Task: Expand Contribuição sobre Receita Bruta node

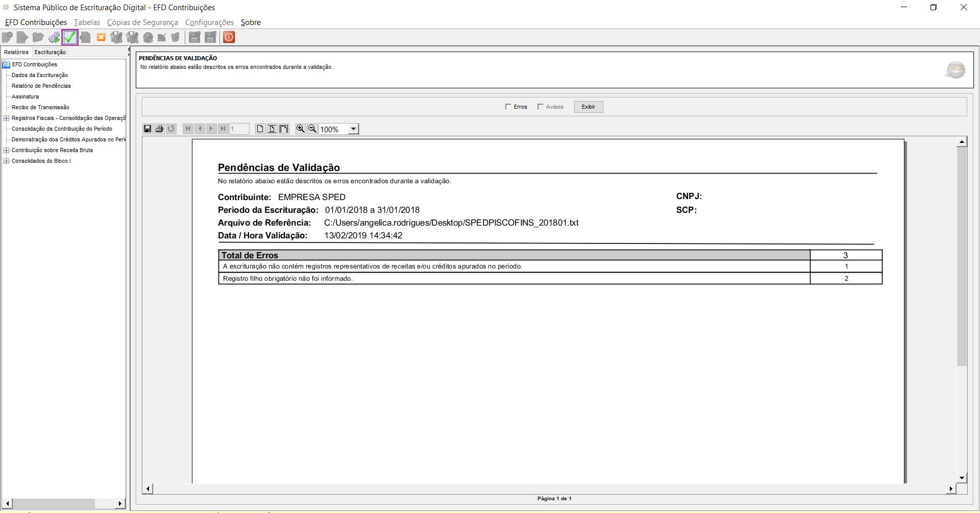Action: (7, 150)
